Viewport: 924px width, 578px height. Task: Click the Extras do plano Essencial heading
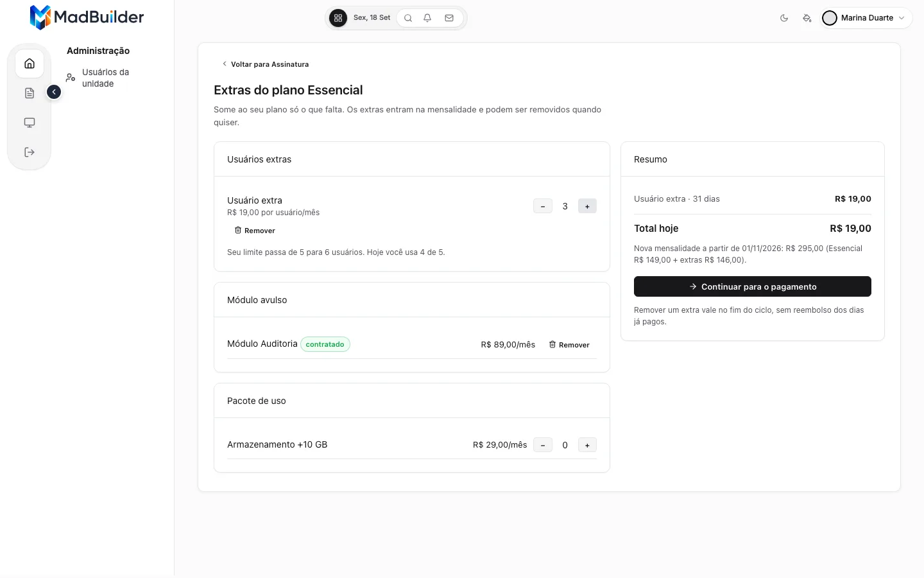[x=288, y=91]
